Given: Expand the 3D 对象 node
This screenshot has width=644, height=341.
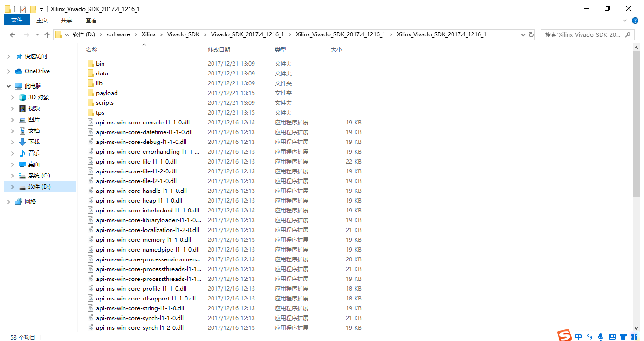Looking at the screenshot, I should (13, 97).
